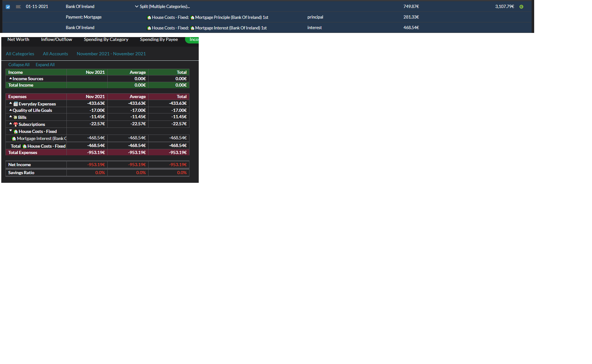
Task: Click the 749.87€ outflow amount
Action: pyautogui.click(x=411, y=6)
